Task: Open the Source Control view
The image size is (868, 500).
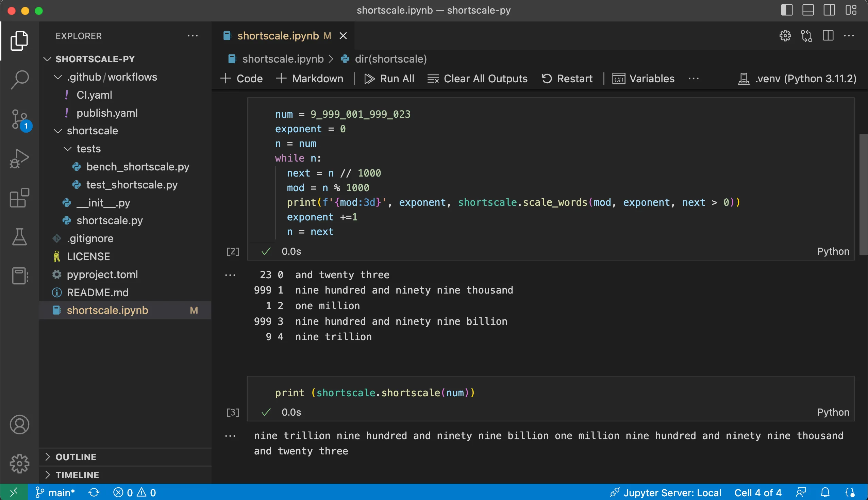Action: 19,119
